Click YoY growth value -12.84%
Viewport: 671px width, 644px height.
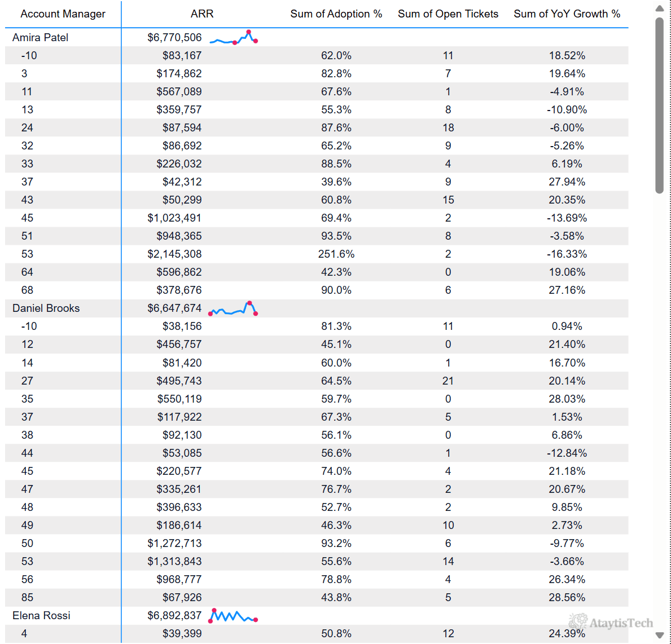pyautogui.click(x=567, y=453)
